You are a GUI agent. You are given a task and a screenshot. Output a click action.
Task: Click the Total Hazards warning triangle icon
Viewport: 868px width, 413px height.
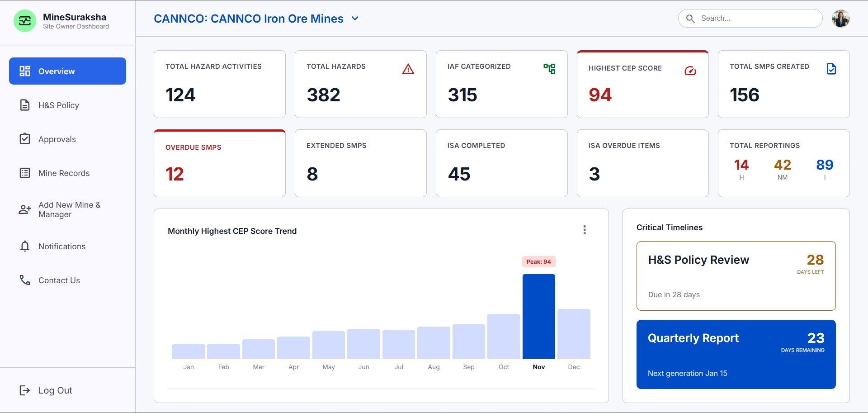pyautogui.click(x=408, y=69)
